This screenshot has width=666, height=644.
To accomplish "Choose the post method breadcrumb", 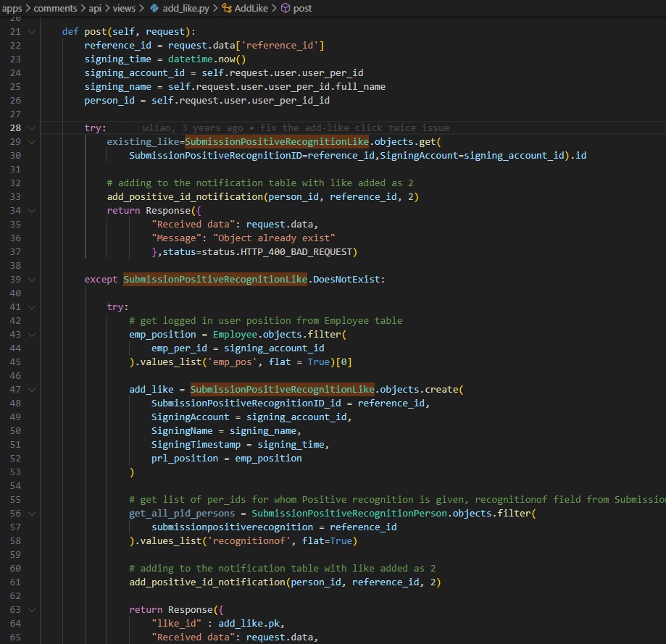I will click(x=302, y=8).
